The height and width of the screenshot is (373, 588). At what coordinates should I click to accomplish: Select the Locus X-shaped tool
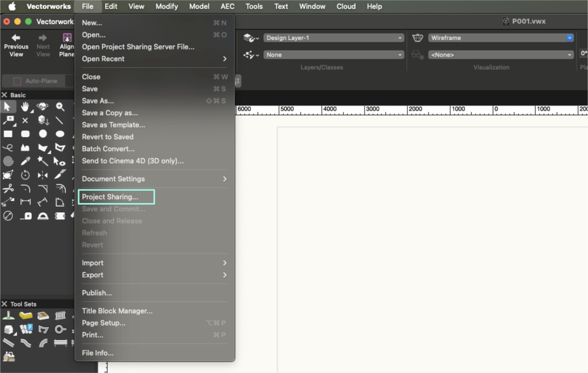pos(25,121)
